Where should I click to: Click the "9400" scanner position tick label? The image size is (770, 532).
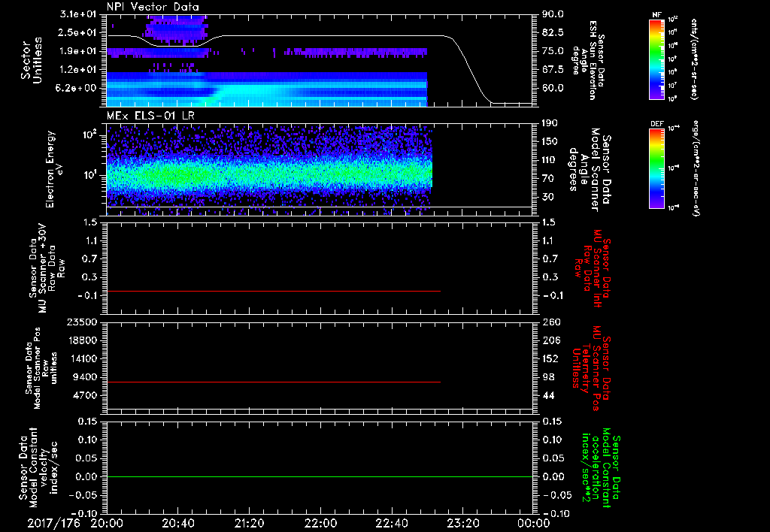coord(86,377)
